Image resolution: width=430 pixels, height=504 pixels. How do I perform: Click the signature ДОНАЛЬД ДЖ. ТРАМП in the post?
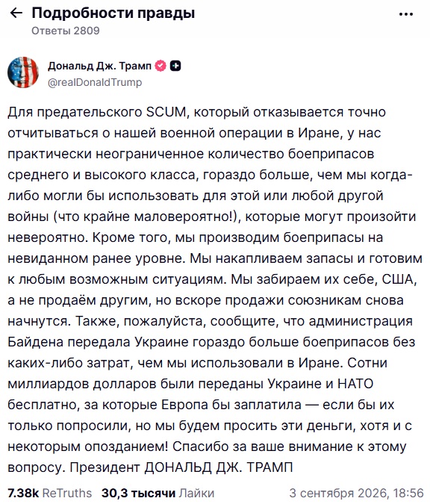219,467
